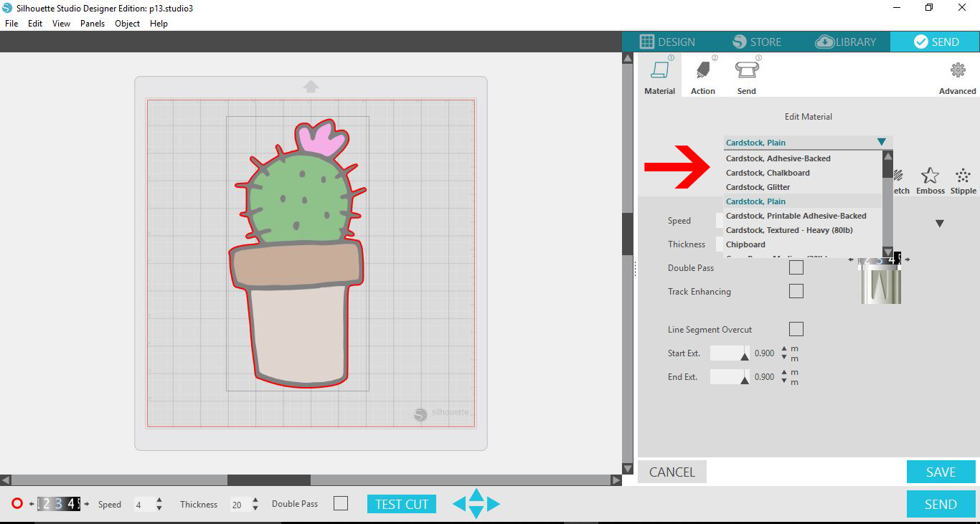
Task: Select the highlighted Cardstock, Plain list entry
Action: click(802, 201)
